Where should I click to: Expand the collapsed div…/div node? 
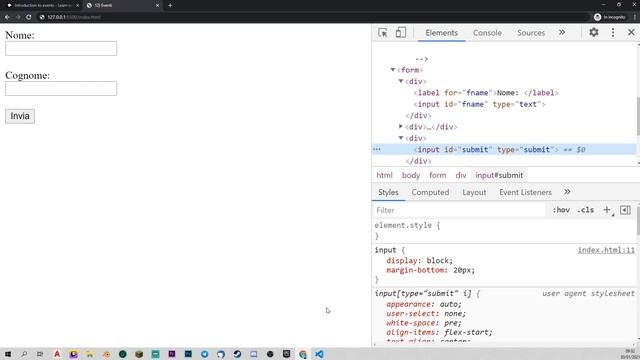click(401, 127)
